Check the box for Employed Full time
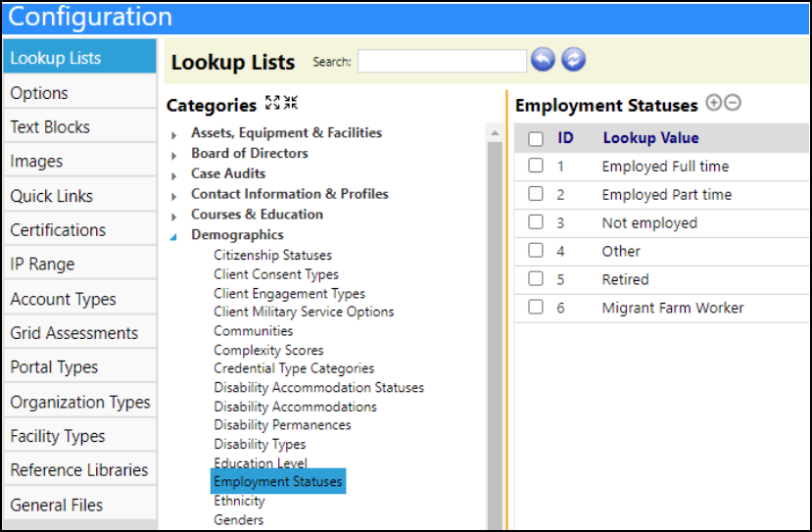This screenshot has height=532, width=812. coord(536,166)
